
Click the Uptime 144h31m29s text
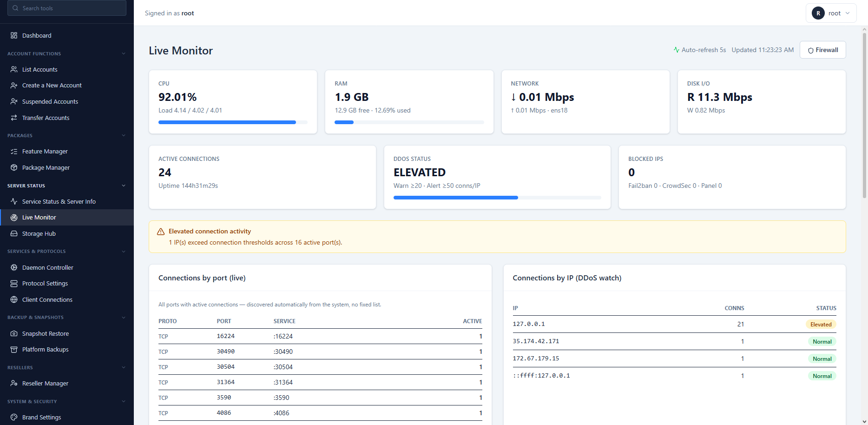pos(188,186)
